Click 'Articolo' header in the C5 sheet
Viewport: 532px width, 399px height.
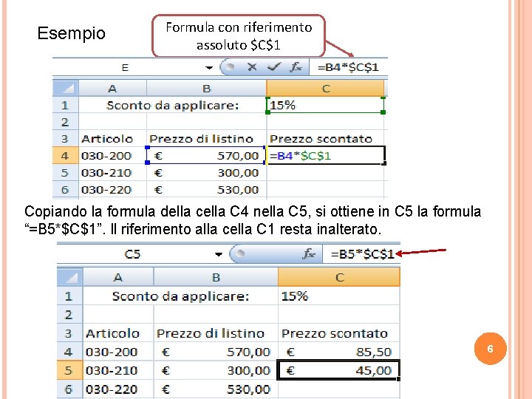tap(112, 333)
